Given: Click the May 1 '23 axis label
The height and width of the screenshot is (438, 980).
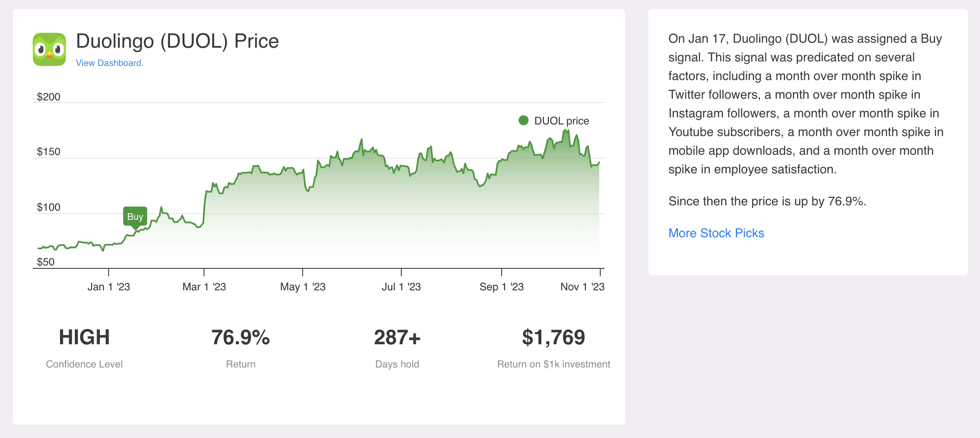Looking at the screenshot, I should coord(303,287).
